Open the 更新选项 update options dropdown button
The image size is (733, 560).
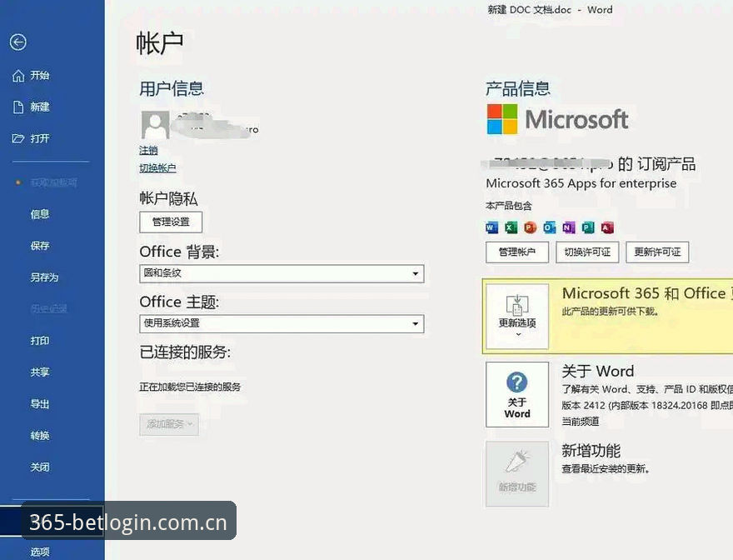pyautogui.click(x=517, y=317)
